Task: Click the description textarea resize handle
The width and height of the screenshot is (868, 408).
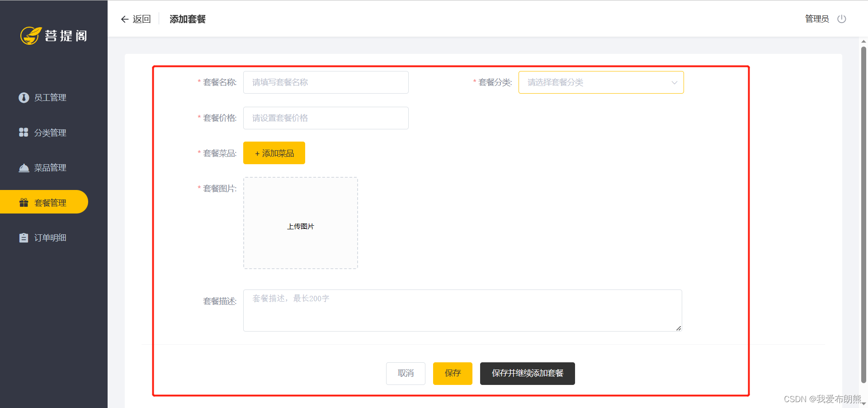Action: [x=679, y=328]
